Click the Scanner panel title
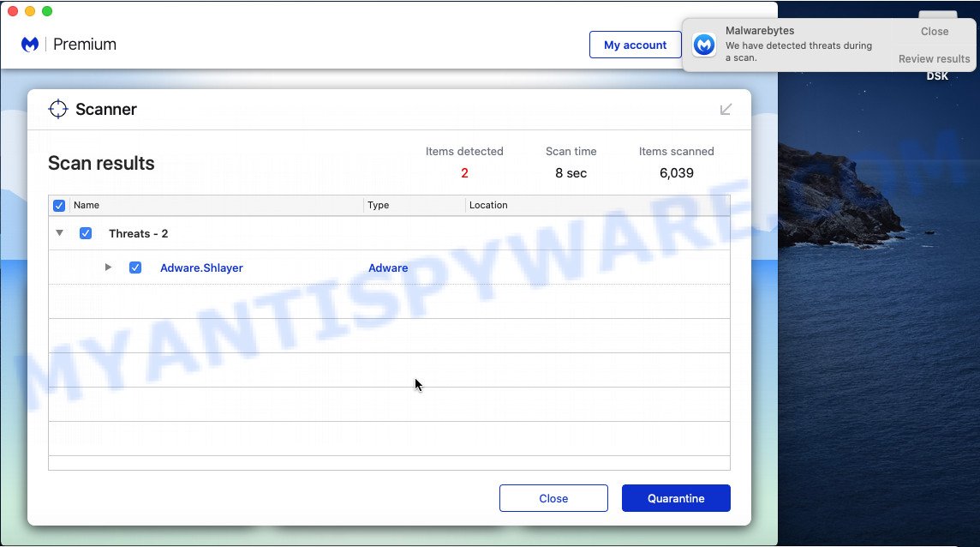This screenshot has width=980, height=547. pos(105,110)
